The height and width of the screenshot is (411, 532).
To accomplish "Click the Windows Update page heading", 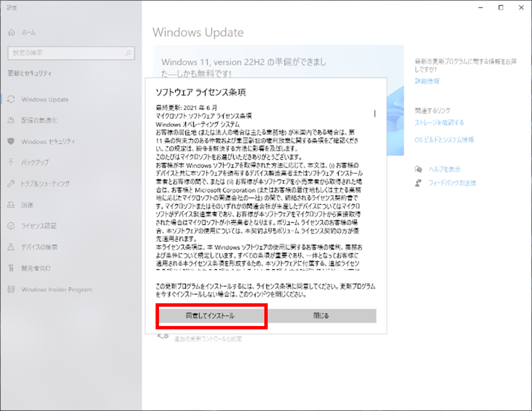I will click(198, 32).
